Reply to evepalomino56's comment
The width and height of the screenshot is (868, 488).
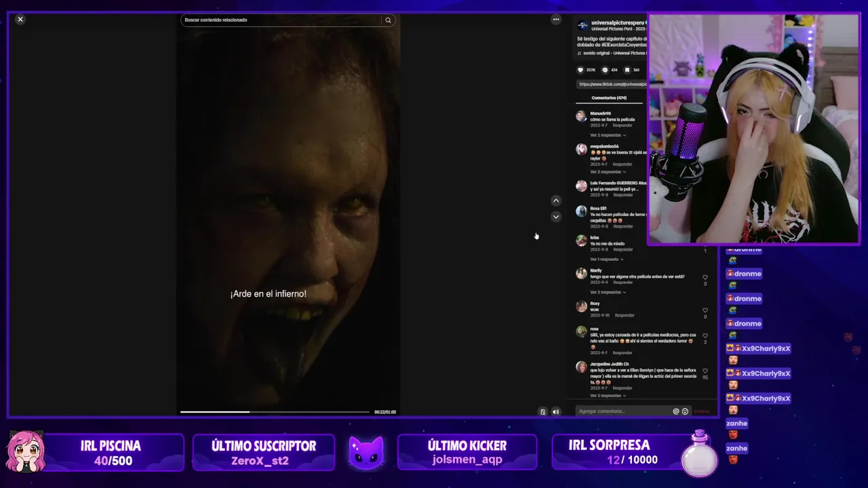pyautogui.click(x=623, y=164)
